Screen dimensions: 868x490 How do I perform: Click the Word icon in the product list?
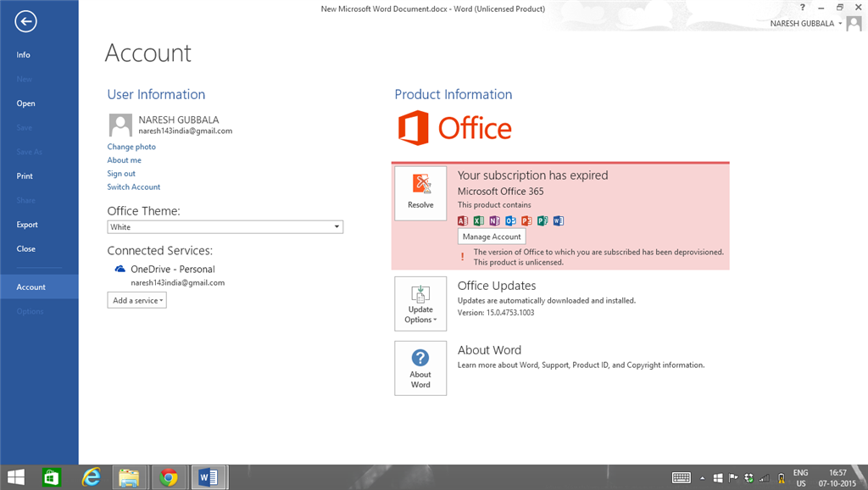[559, 220]
